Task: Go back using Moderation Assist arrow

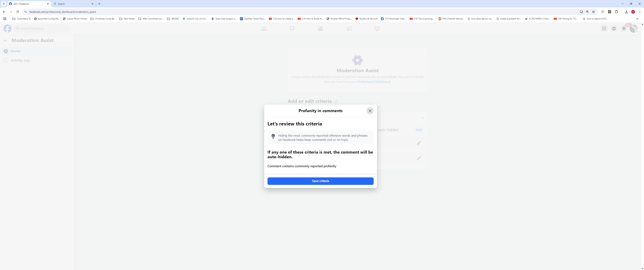Action: 5,40
